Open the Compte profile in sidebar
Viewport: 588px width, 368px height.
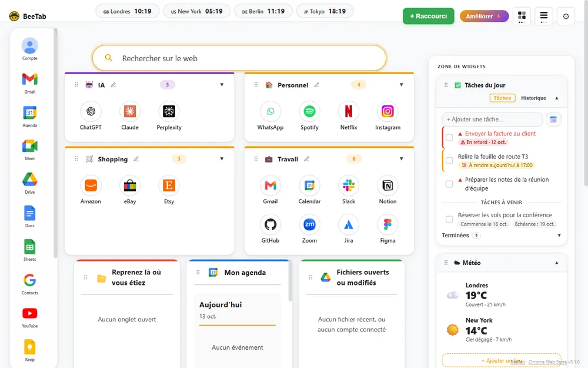pos(29,49)
